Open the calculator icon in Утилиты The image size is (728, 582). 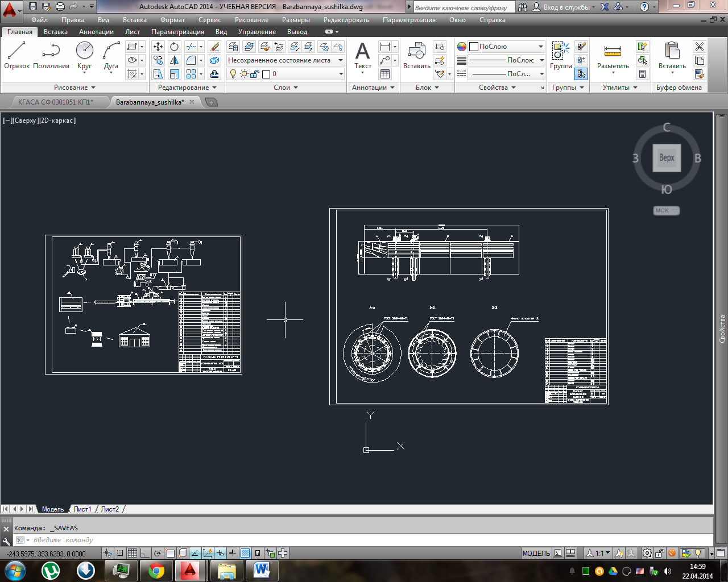point(642,74)
